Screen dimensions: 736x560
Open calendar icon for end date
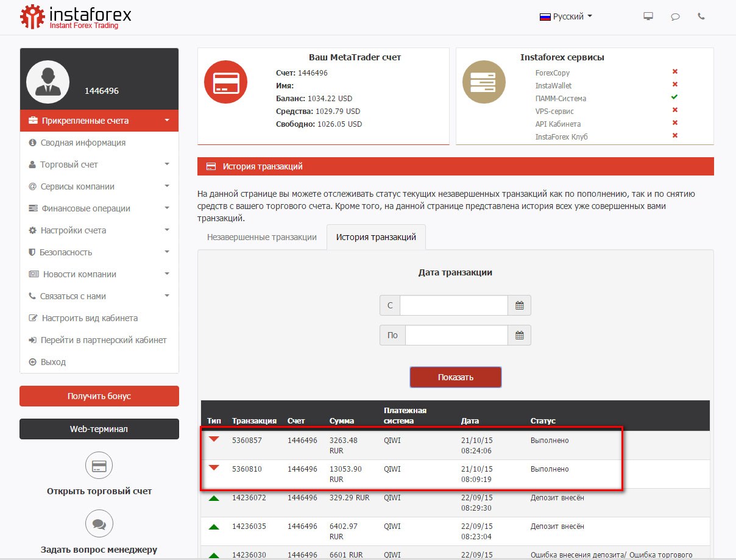[520, 335]
